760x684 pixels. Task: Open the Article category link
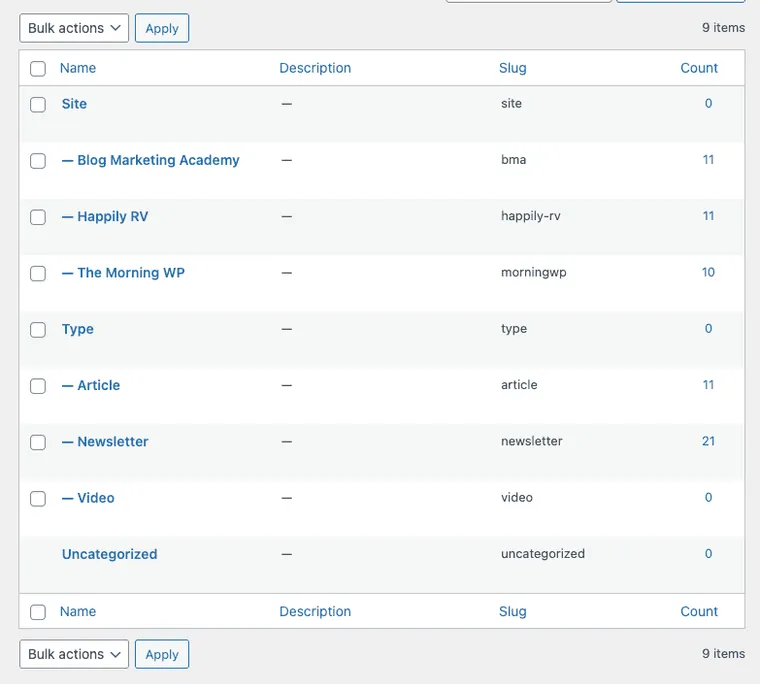[98, 385]
